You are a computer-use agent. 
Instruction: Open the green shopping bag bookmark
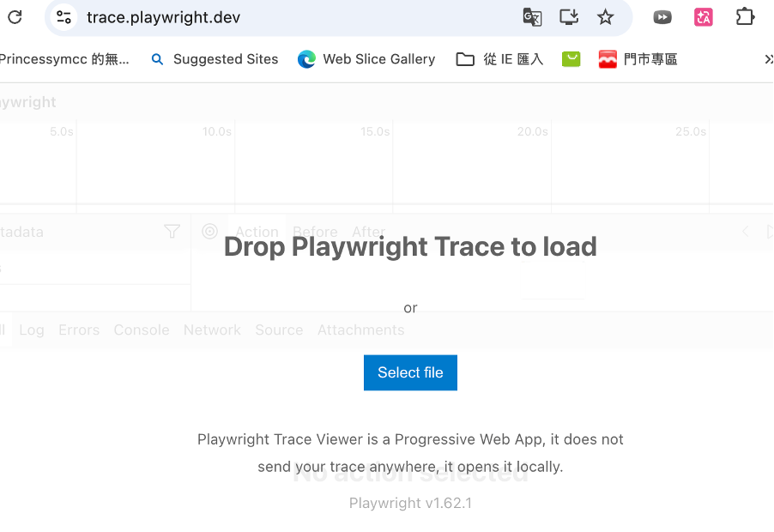click(571, 59)
